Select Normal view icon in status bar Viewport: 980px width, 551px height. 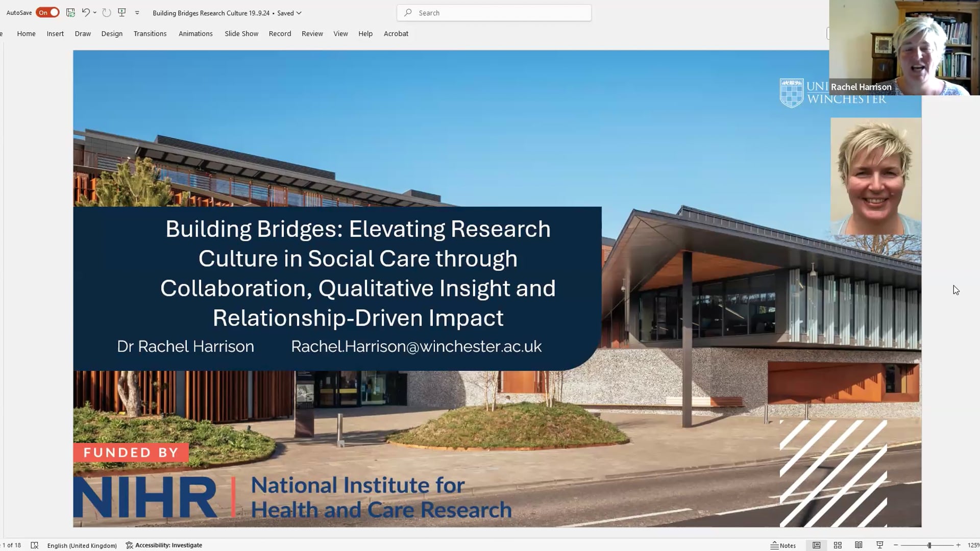pos(816,545)
